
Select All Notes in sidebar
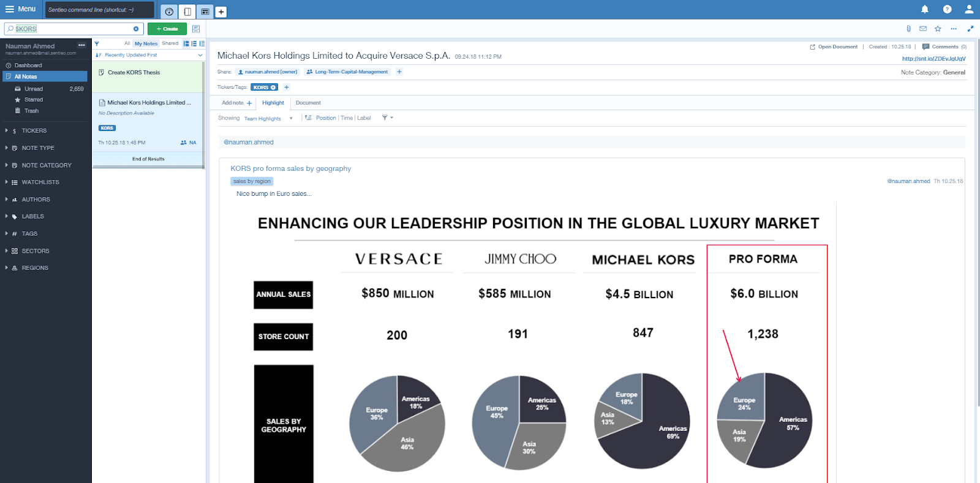pyautogui.click(x=45, y=77)
